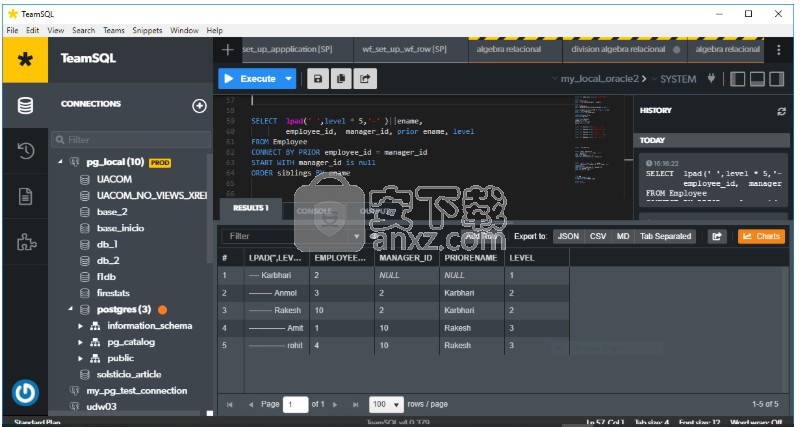Go to last results page
The width and height of the screenshot is (805, 427).
355,404
